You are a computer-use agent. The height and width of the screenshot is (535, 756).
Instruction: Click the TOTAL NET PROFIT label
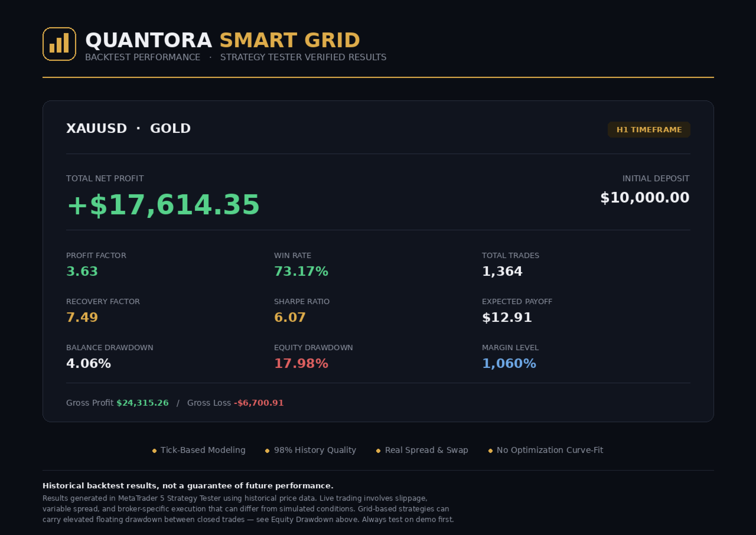[105, 178]
